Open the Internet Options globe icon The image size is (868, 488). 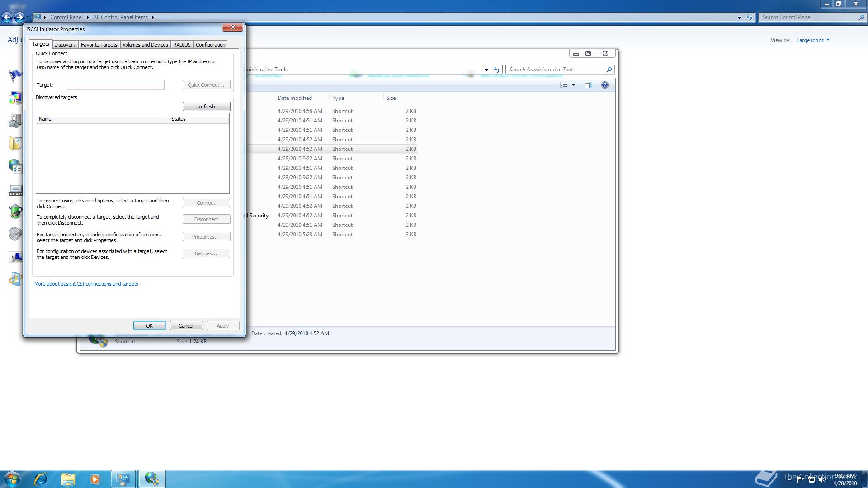(15, 166)
